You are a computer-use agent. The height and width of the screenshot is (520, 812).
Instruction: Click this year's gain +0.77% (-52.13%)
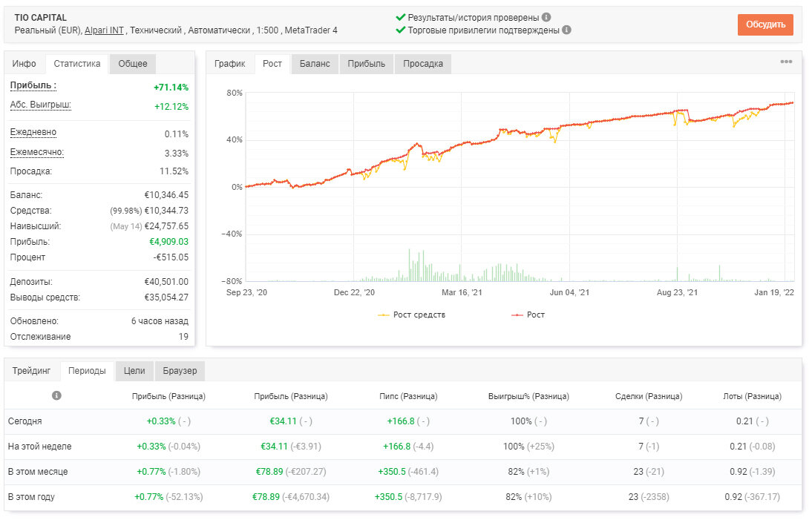pos(168,497)
